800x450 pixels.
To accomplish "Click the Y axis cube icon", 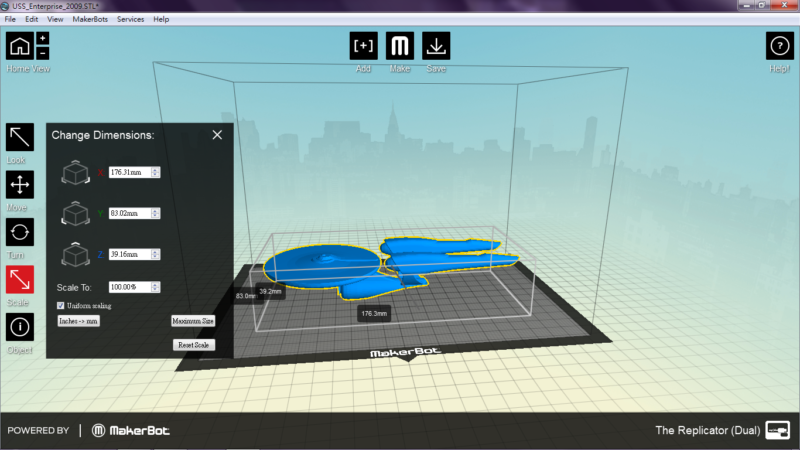I will coord(76,213).
